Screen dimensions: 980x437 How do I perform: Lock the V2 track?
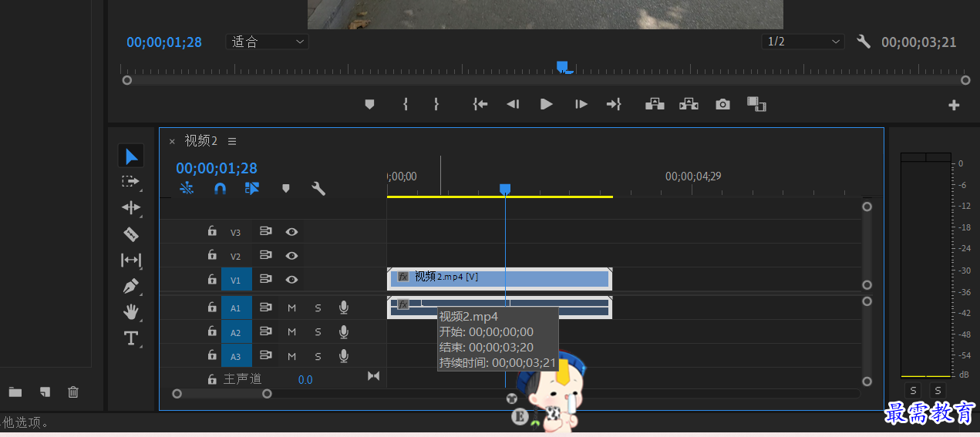(212, 255)
